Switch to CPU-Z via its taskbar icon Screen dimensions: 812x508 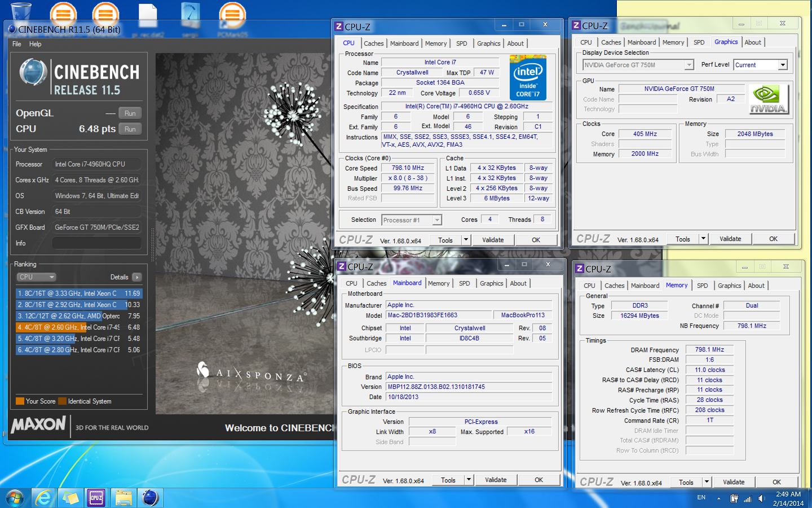tap(96, 498)
